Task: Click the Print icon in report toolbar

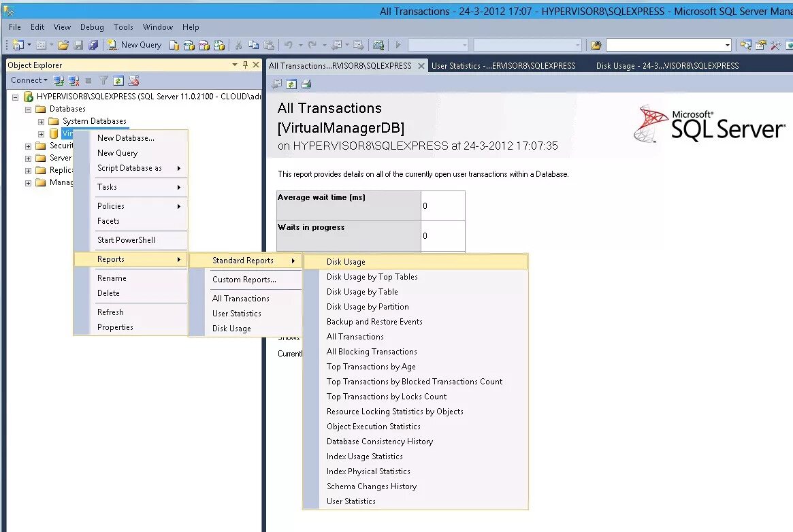Action: click(306, 84)
